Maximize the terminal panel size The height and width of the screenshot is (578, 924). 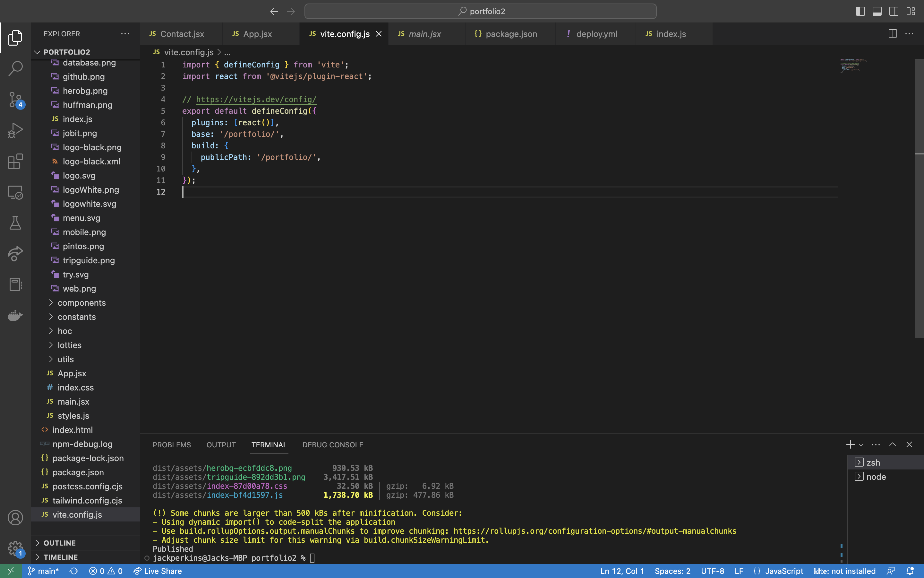coord(892,445)
